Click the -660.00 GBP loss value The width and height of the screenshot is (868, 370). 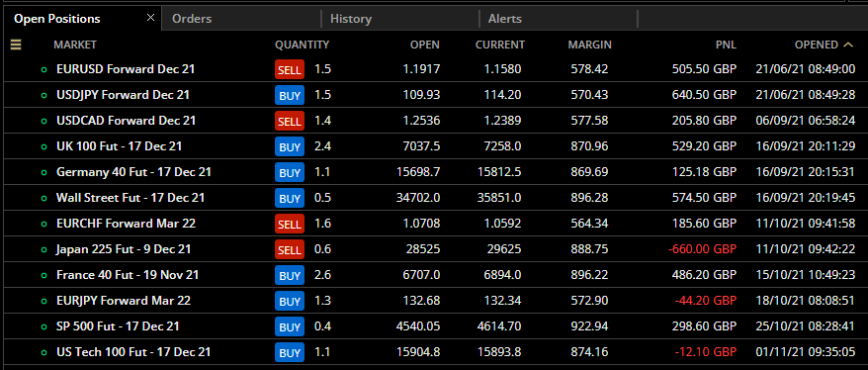click(702, 249)
